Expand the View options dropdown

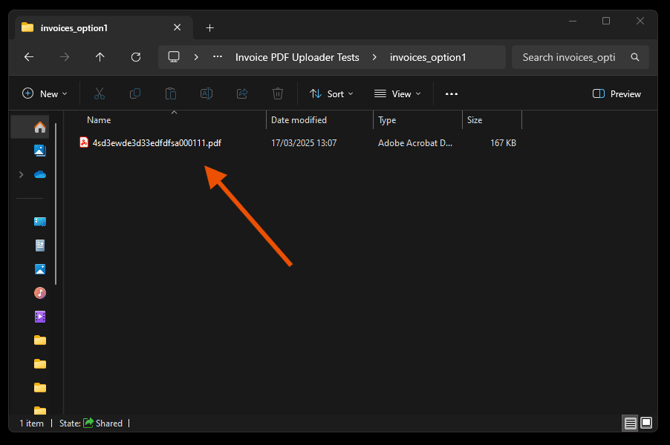pyautogui.click(x=397, y=94)
